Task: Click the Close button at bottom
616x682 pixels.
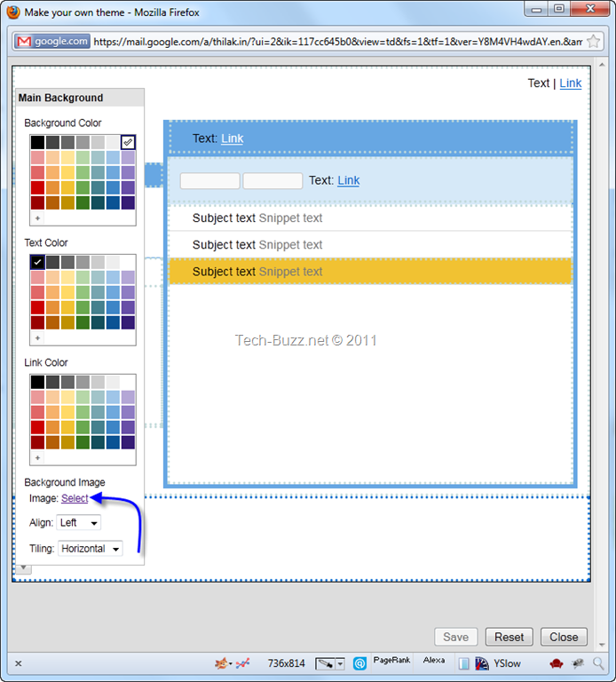Action: tap(564, 637)
